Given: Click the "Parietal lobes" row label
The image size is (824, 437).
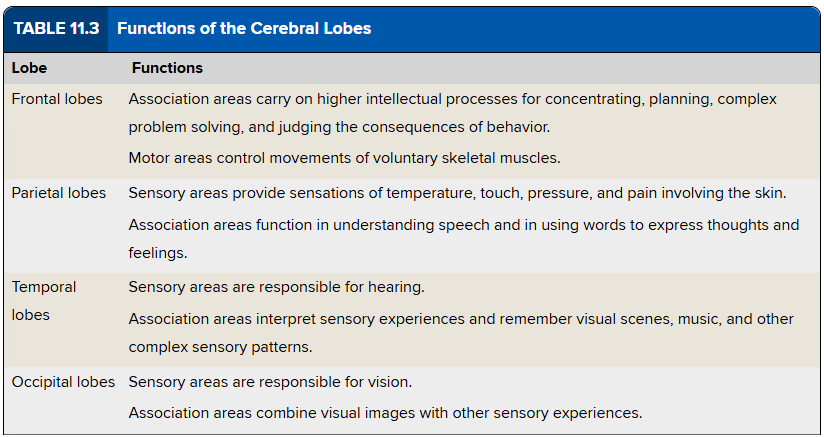Looking at the screenshot, I should point(59,192).
